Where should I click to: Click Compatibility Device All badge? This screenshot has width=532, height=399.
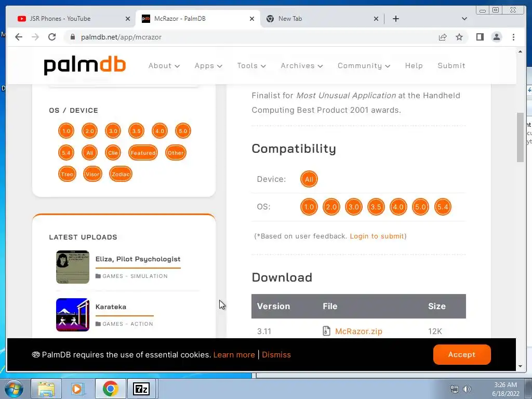point(309,179)
